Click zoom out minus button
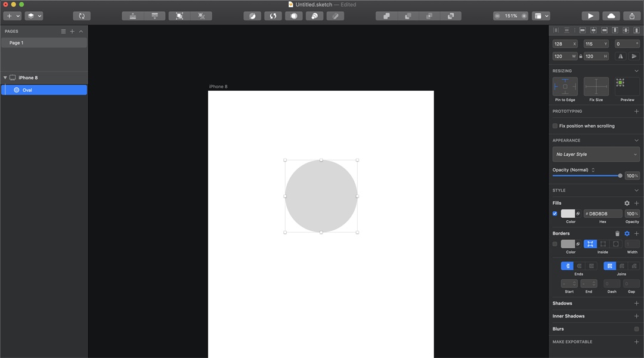Image resolution: width=644 pixels, height=358 pixels. click(x=497, y=16)
